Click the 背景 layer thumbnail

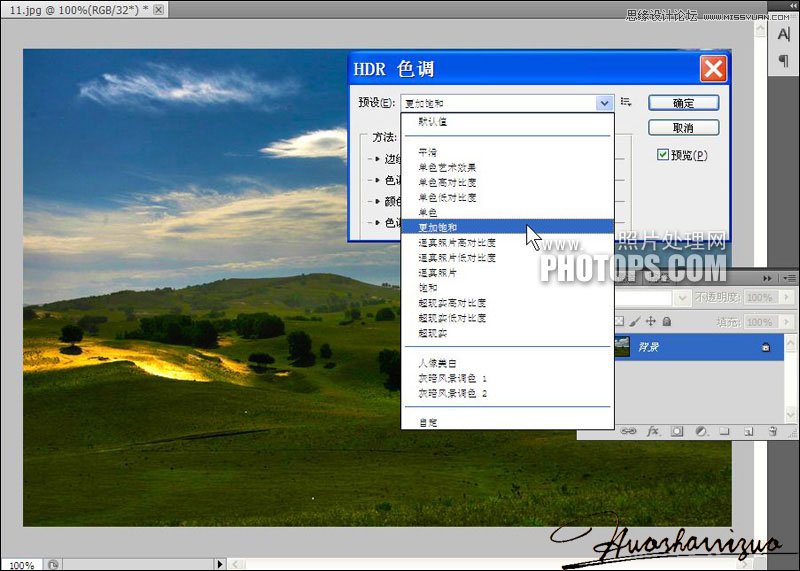tap(622, 347)
